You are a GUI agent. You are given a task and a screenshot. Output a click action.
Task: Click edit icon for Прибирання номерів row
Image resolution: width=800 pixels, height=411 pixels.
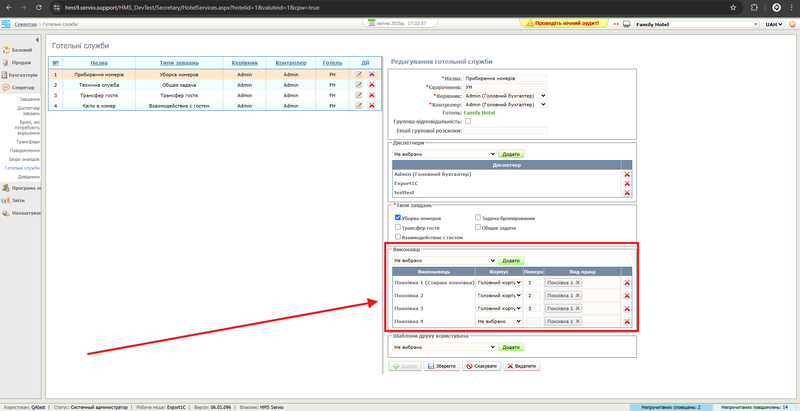tap(359, 74)
